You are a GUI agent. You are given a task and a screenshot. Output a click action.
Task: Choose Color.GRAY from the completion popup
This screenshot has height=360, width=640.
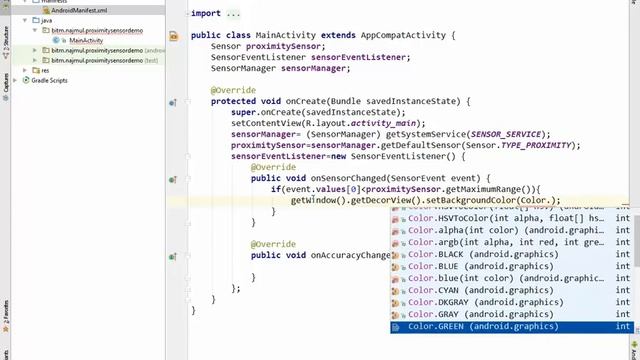(512, 314)
